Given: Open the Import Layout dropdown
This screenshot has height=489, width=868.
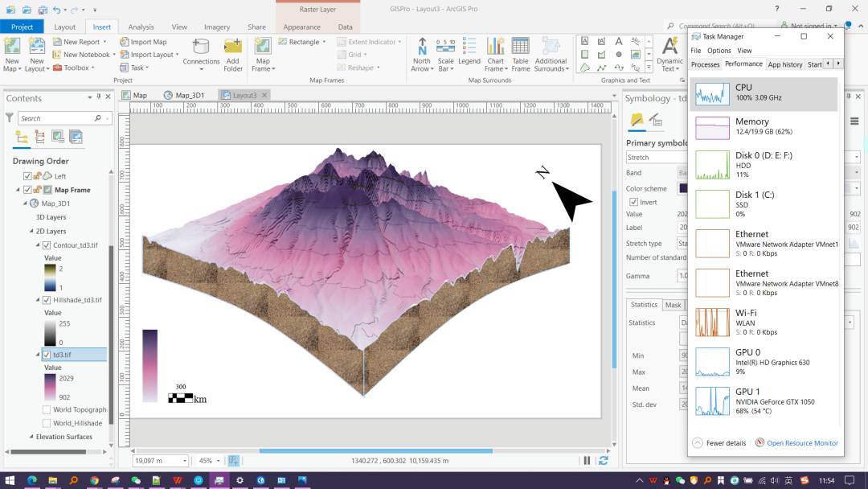Looking at the screenshot, I should coord(177,54).
